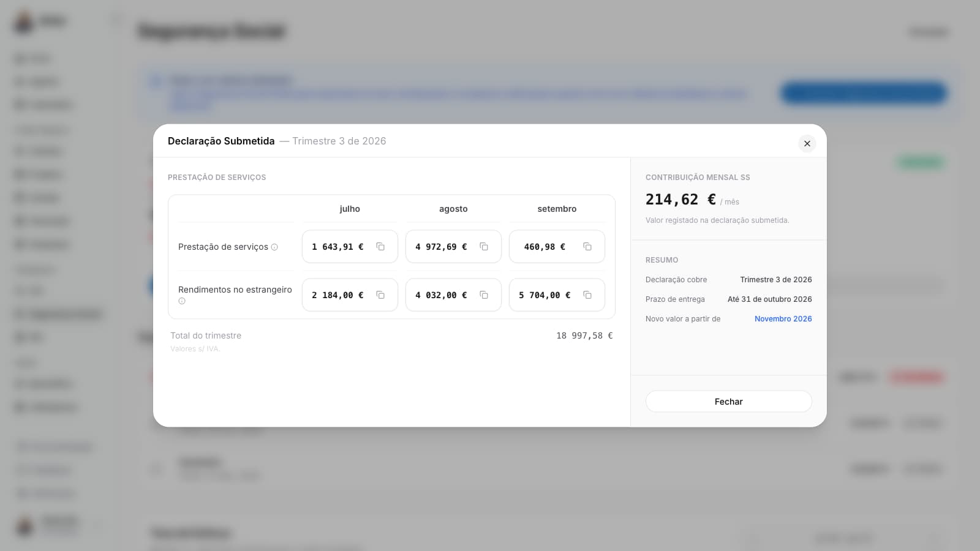
Task: Select the 1 643,91 € field
Action: [350, 247]
